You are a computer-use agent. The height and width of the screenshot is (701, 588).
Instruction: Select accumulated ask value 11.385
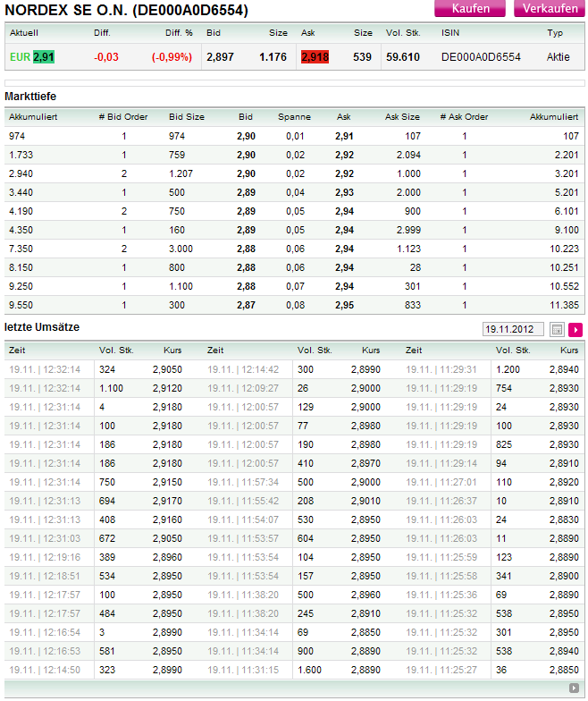pyautogui.click(x=564, y=305)
